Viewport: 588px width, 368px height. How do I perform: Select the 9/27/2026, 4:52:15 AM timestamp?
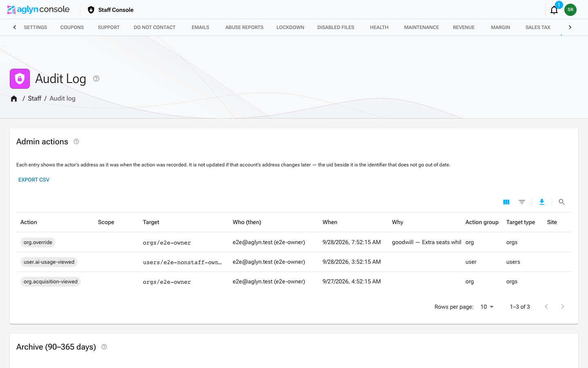352,282
